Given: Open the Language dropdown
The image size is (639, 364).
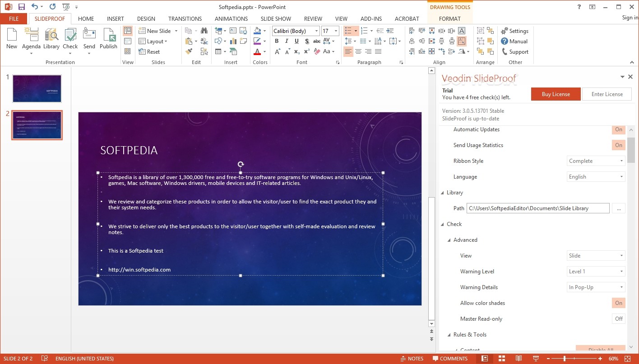Looking at the screenshot, I should point(596,177).
